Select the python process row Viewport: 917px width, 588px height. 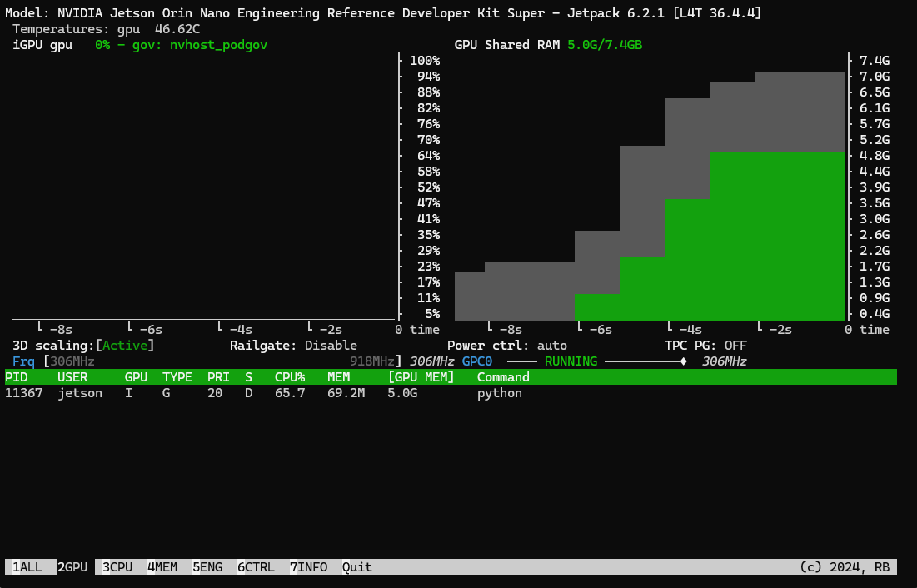pyautogui.click(x=499, y=393)
